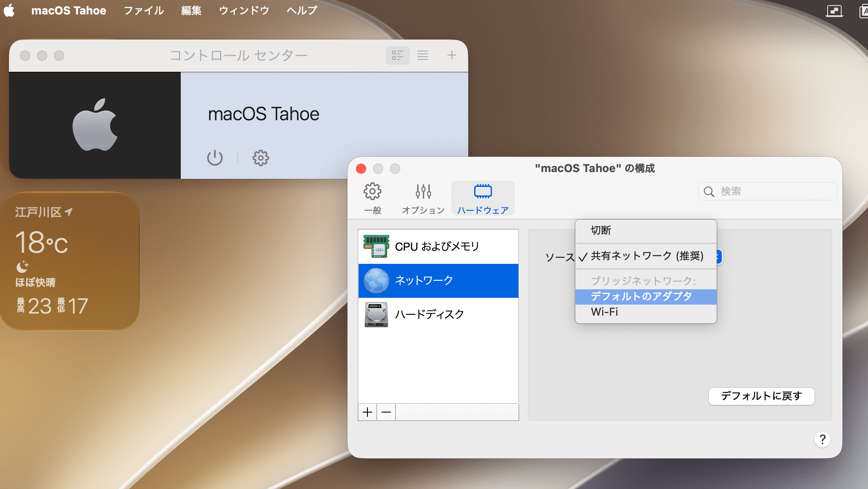Open the Apple menu
868x489 pixels.
point(9,10)
